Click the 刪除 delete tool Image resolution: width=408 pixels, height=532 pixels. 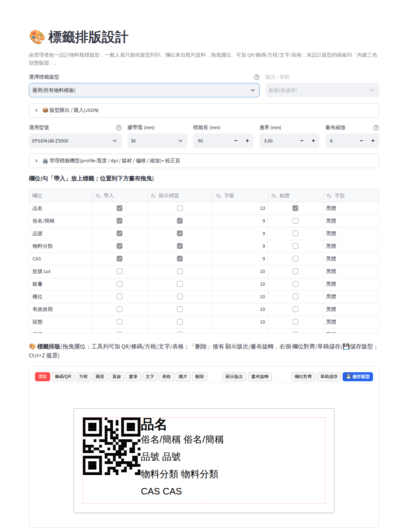point(200,377)
